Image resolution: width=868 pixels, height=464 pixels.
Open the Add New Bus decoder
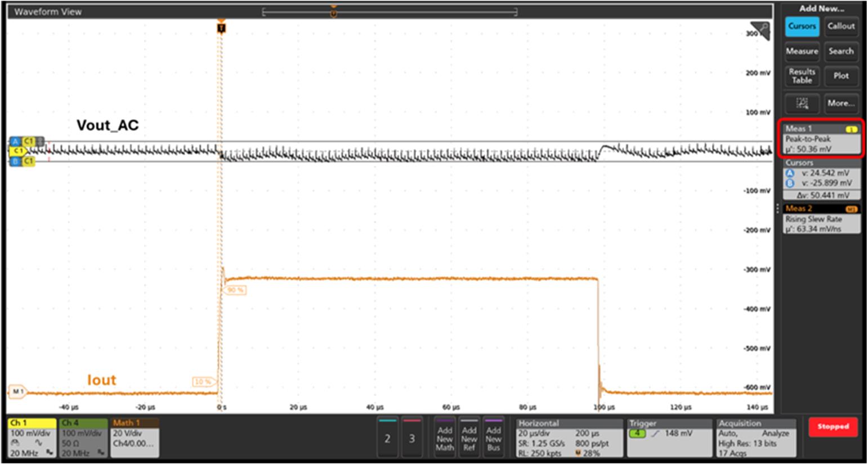pos(493,437)
